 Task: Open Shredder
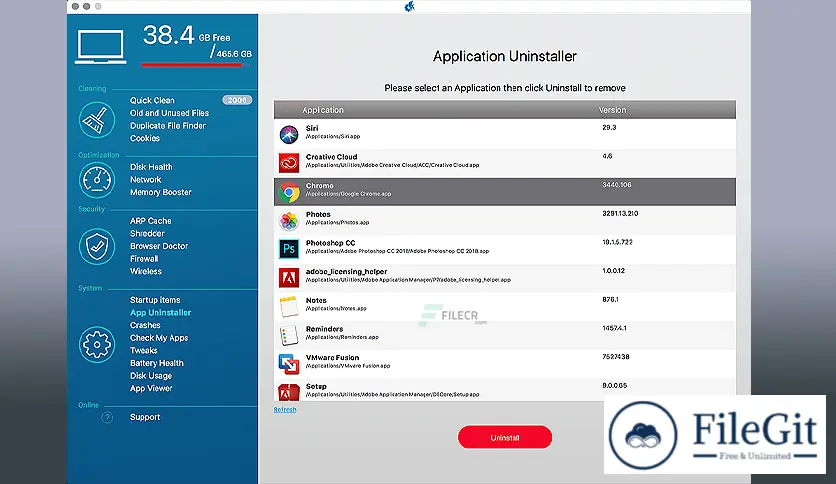(147, 233)
